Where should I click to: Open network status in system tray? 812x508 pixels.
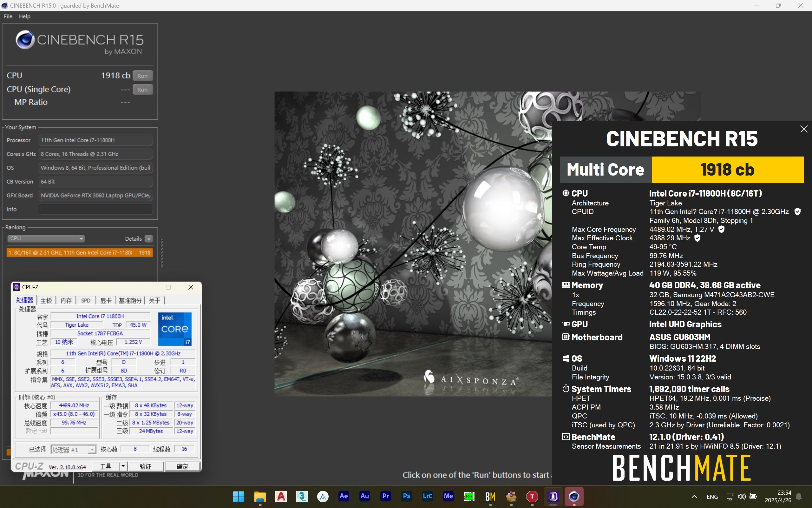coord(730,497)
